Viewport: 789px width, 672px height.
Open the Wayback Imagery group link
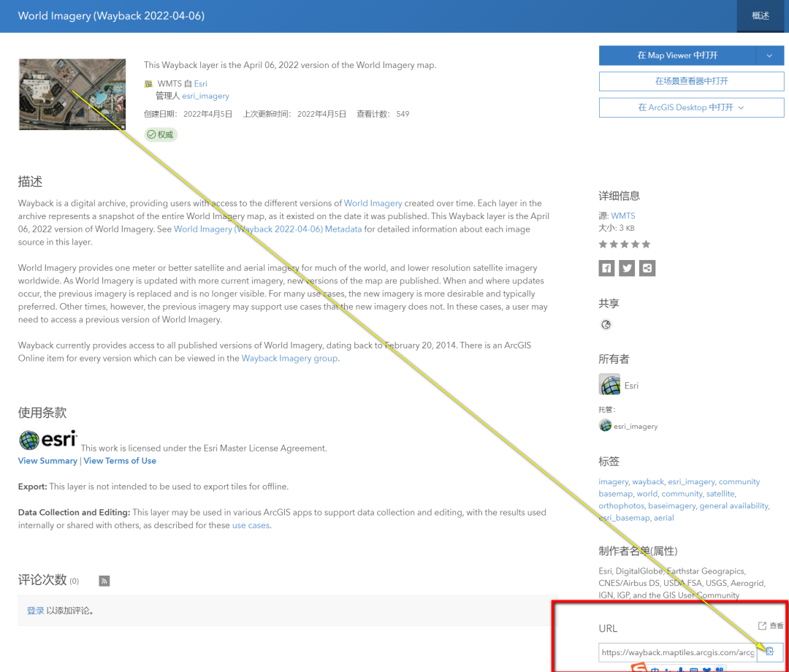(289, 359)
